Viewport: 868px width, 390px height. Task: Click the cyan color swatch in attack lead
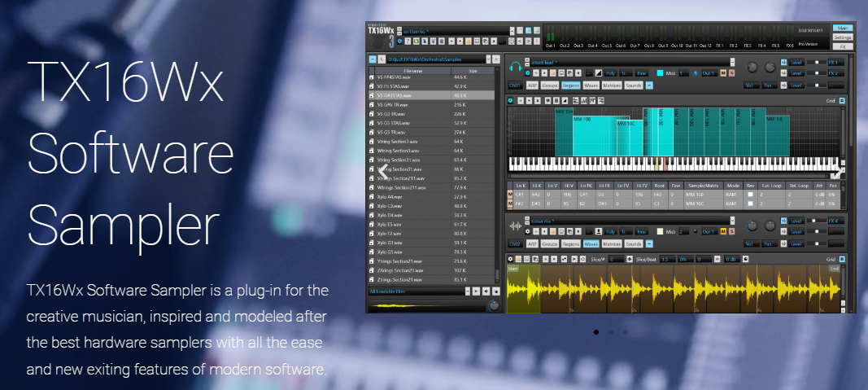[x=660, y=73]
